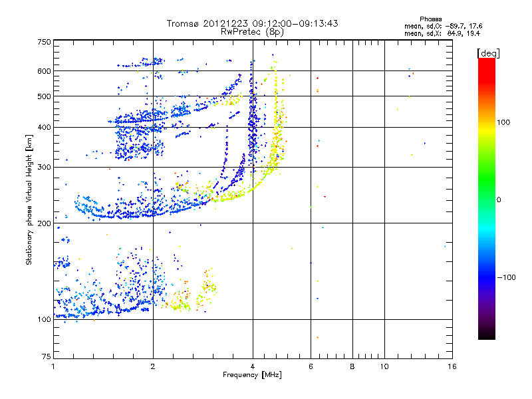The height and width of the screenshot is (399, 532).
Task: Click the x-axis tick label '2'
Action: pyautogui.click(x=153, y=366)
